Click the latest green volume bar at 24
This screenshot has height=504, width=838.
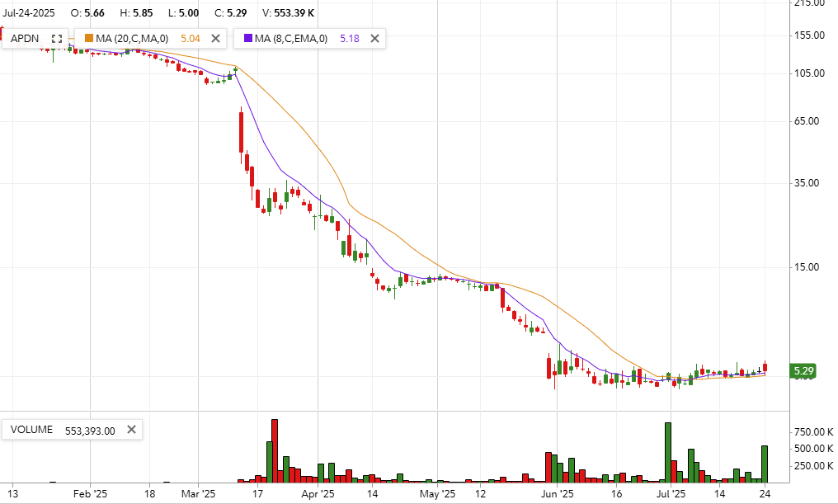[x=765, y=464]
